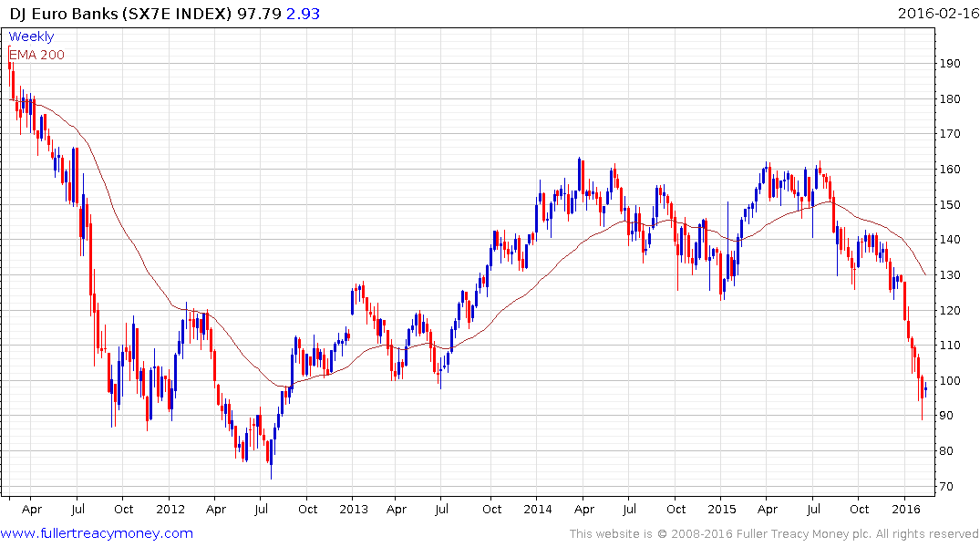Click the blue change value 2.93
This screenshot has height=547, width=980.
click(304, 13)
